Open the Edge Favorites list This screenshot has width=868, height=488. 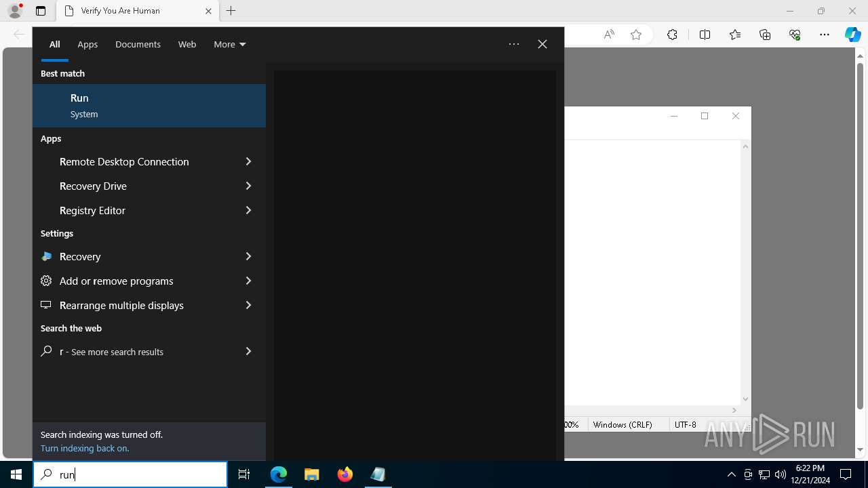[x=735, y=35]
